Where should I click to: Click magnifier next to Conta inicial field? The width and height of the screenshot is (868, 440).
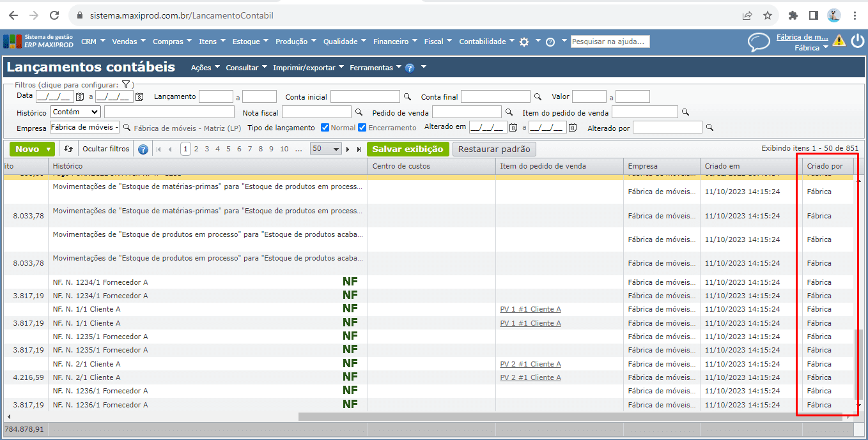[407, 97]
